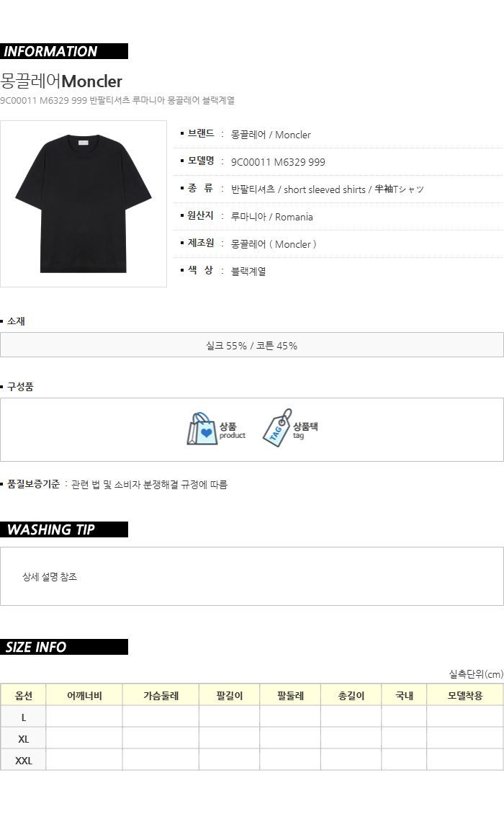Screen dimensions: 504x832
Task: Click the 상세 설명 참조 washing text
Action: tap(50, 576)
